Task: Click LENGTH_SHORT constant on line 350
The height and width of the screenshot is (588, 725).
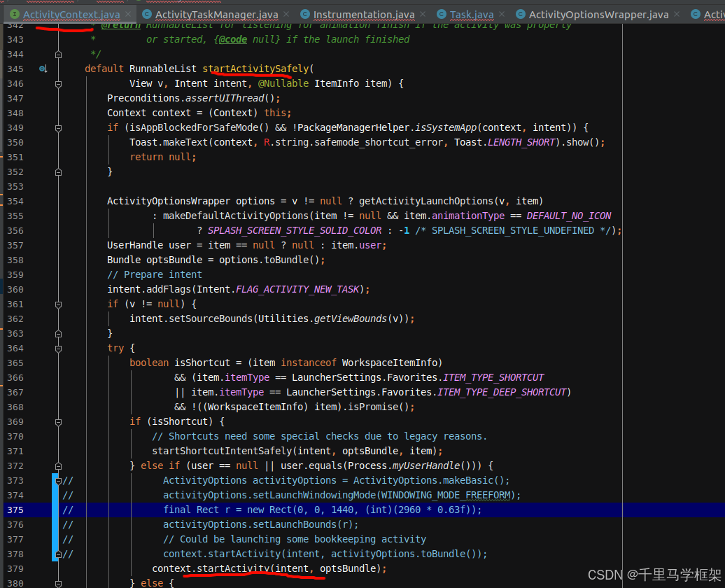Action: (521, 143)
